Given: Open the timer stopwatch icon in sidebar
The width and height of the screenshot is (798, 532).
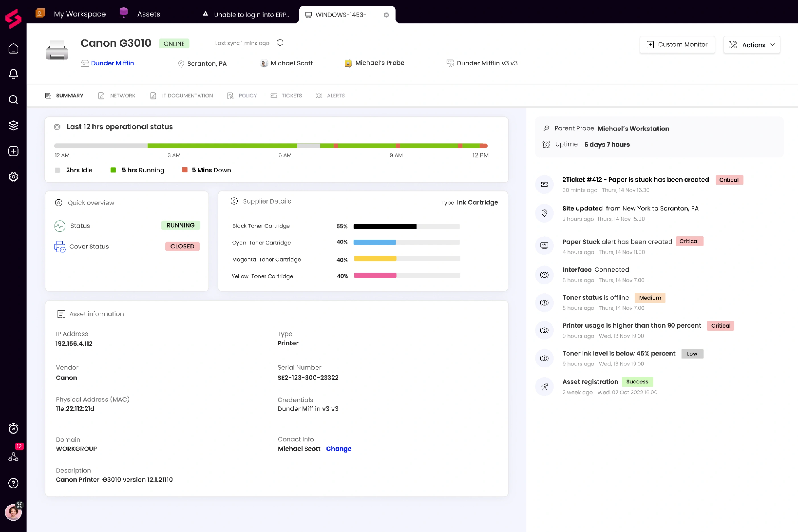Looking at the screenshot, I should pyautogui.click(x=13, y=428).
